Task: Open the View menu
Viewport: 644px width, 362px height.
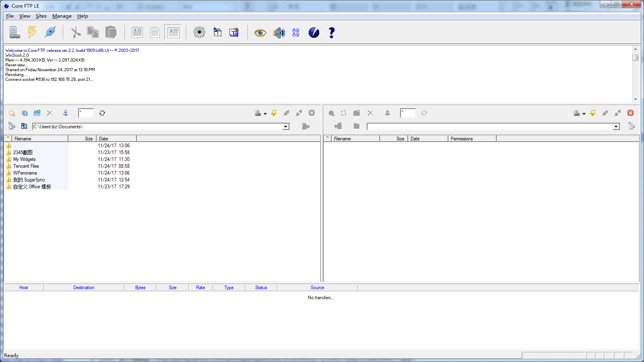Action: (x=25, y=16)
